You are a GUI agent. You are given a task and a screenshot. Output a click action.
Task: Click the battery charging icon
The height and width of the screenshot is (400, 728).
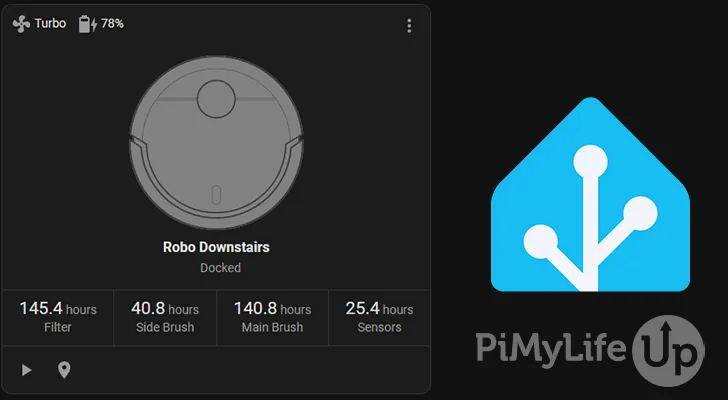click(87, 23)
